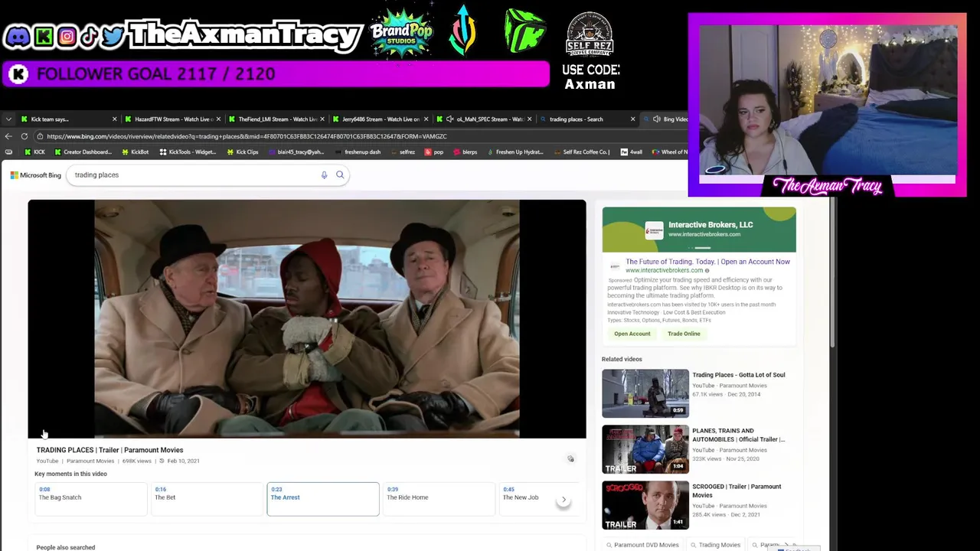The height and width of the screenshot is (551, 980).
Task: Open the tab list dropdown chevron
Action: pos(8,119)
